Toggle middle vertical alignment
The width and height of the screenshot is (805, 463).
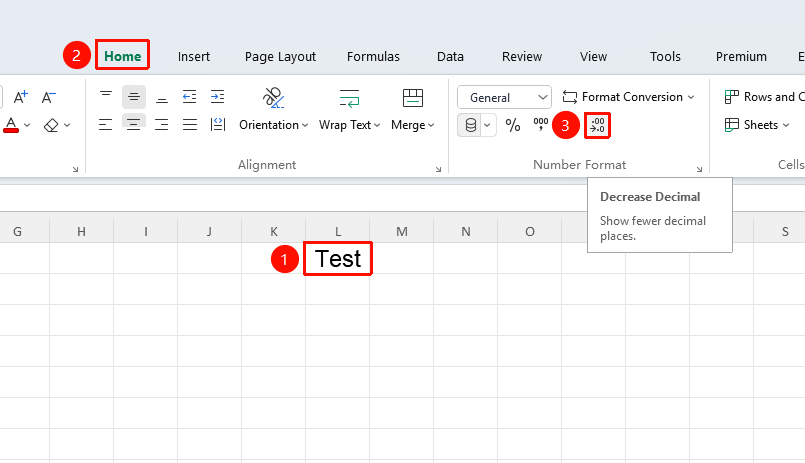[134, 97]
